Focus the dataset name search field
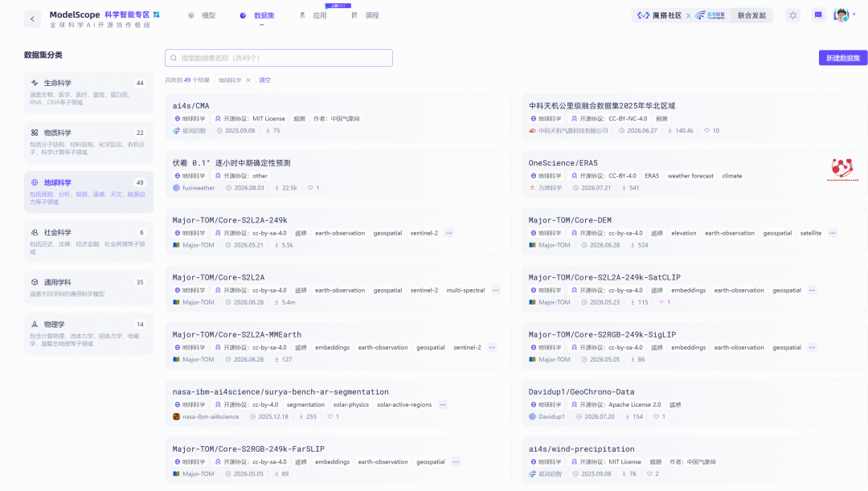The width and height of the screenshot is (868, 491). (278, 58)
